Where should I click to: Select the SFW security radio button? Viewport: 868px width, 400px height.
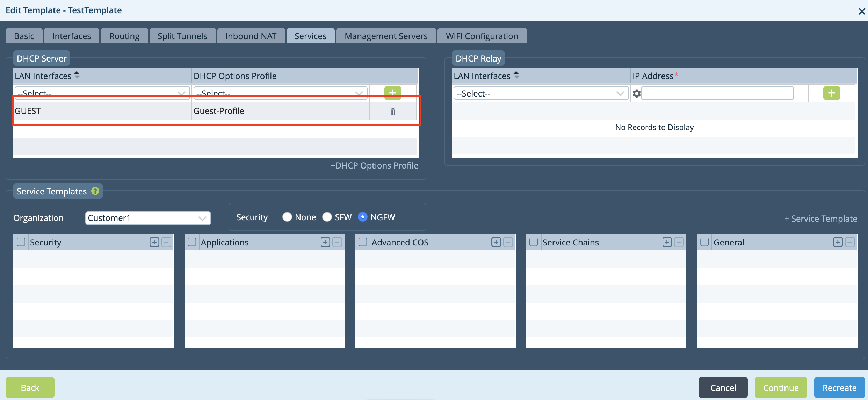pyautogui.click(x=327, y=217)
